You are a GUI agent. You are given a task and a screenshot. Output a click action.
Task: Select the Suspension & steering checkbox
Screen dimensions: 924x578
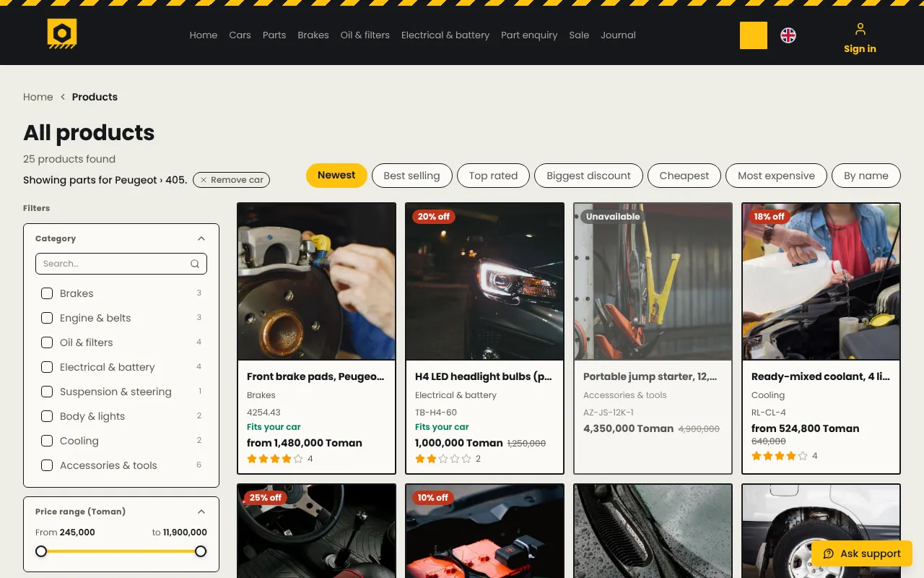(x=47, y=392)
